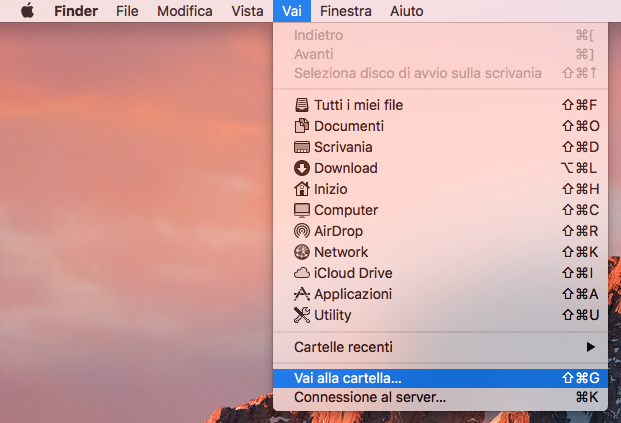Click the Download arrow icon
This screenshot has height=423, width=621.
coord(302,168)
